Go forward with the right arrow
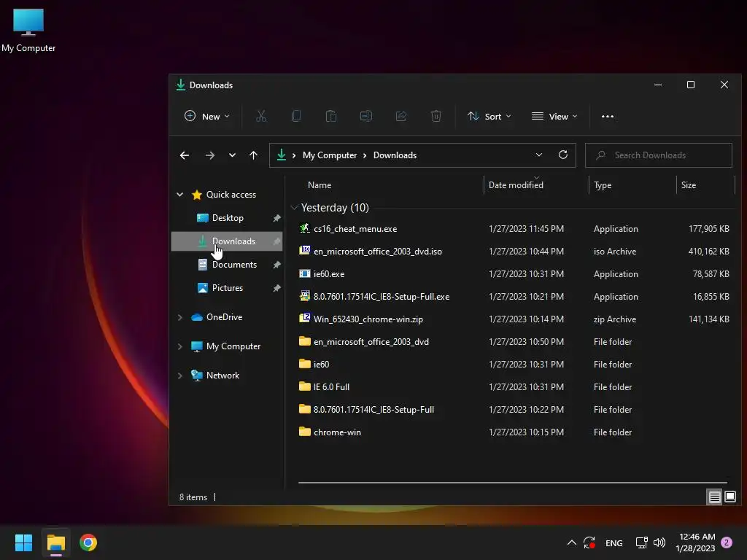The width and height of the screenshot is (747, 560). [x=209, y=155]
